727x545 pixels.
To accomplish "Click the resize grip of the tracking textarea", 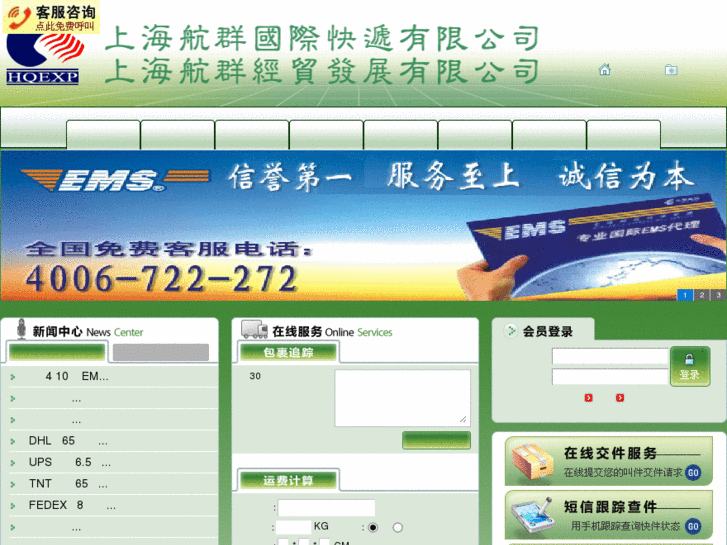I will [463, 419].
